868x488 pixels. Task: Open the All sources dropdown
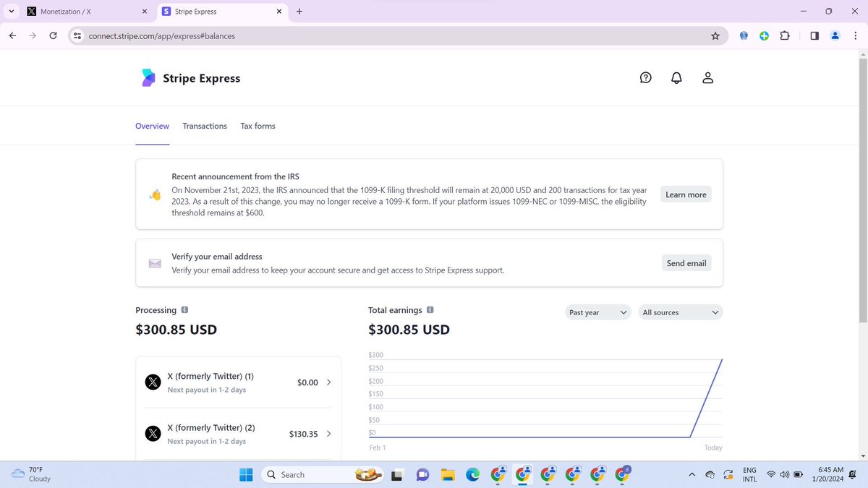coord(681,312)
